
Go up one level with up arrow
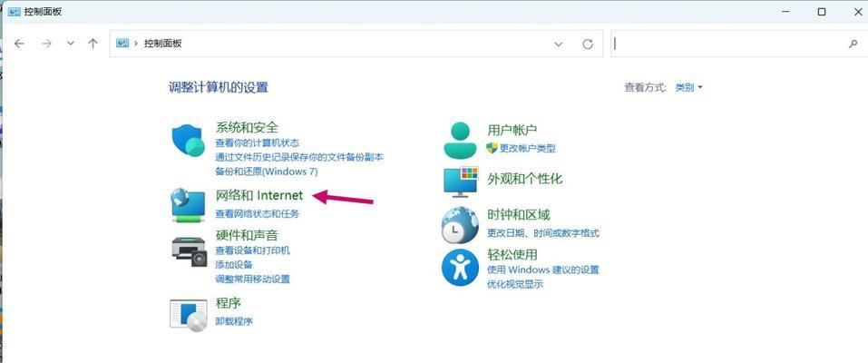point(93,44)
